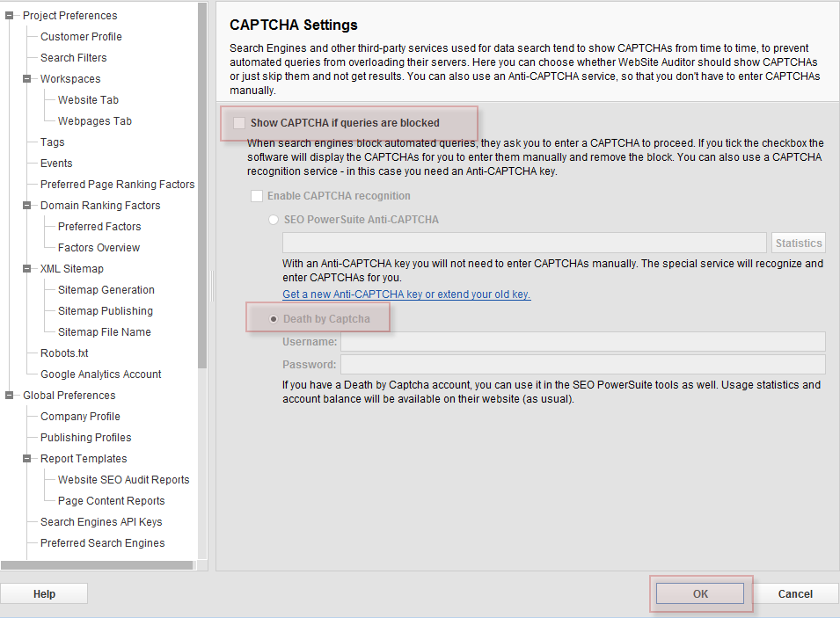The width and height of the screenshot is (840, 618).
Task: Select Project Preferences root item
Action: tap(69, 16)
